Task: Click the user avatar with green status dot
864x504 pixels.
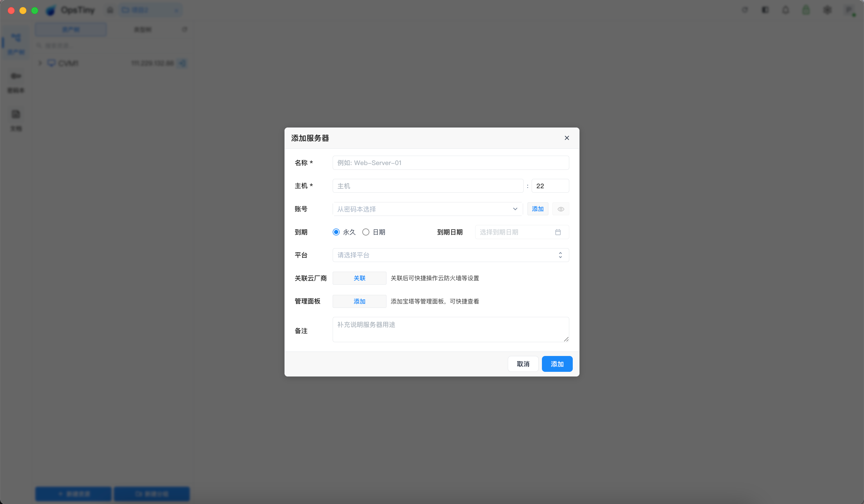Action: (x=849, y=10)
